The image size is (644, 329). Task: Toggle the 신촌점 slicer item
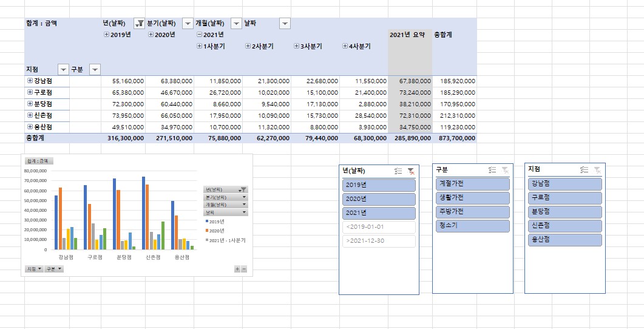(564, 226)
